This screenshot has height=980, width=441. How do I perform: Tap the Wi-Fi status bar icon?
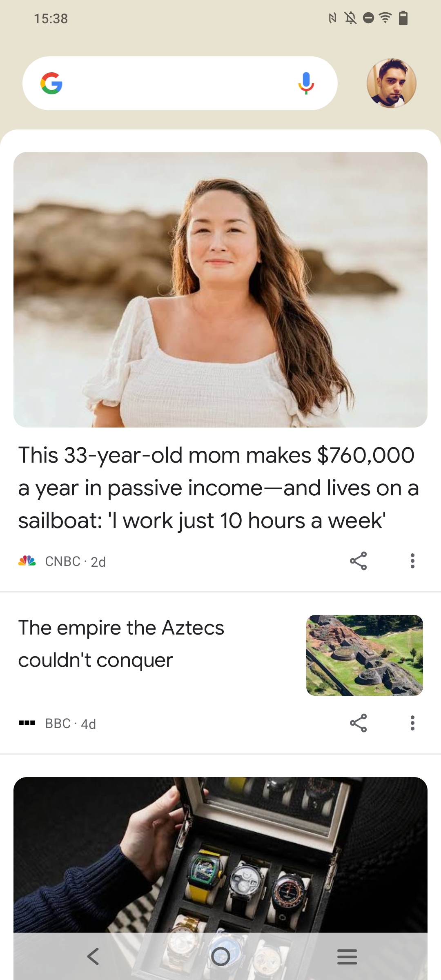(385, 18)
